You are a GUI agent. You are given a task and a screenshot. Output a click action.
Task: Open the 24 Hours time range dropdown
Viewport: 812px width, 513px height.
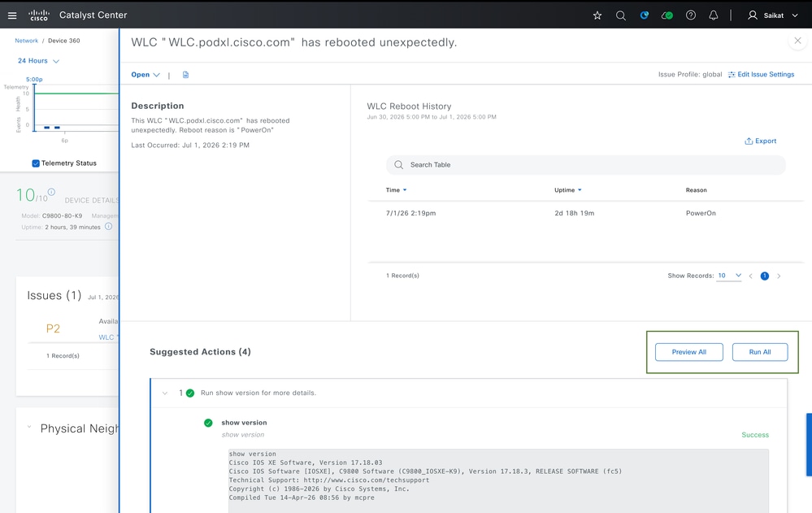click(38, 61)
